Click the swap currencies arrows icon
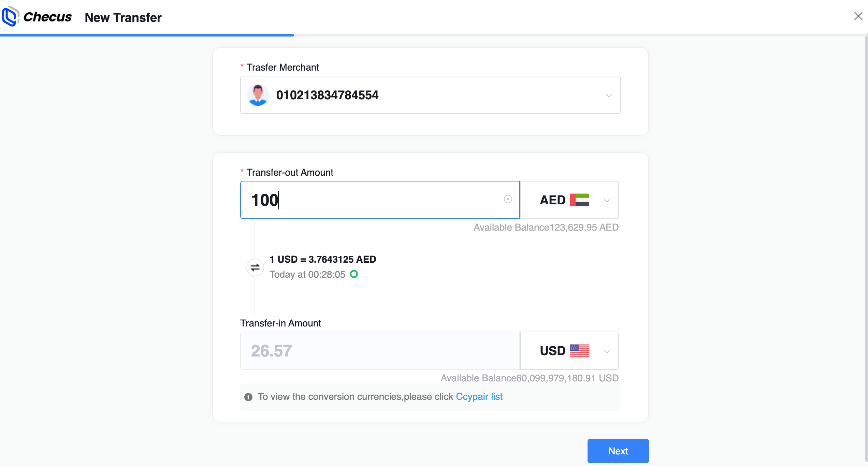The width and height of the screenshot is (868, 466). tap(255, 267)
